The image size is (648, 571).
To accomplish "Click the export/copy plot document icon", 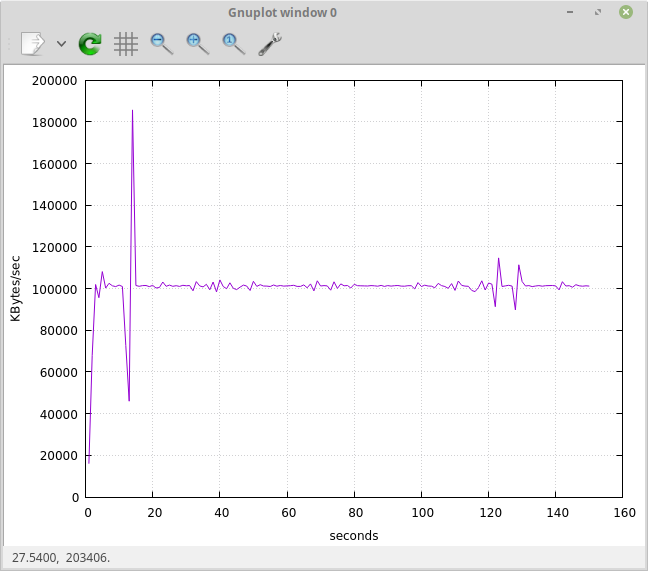I will [34, 43].
